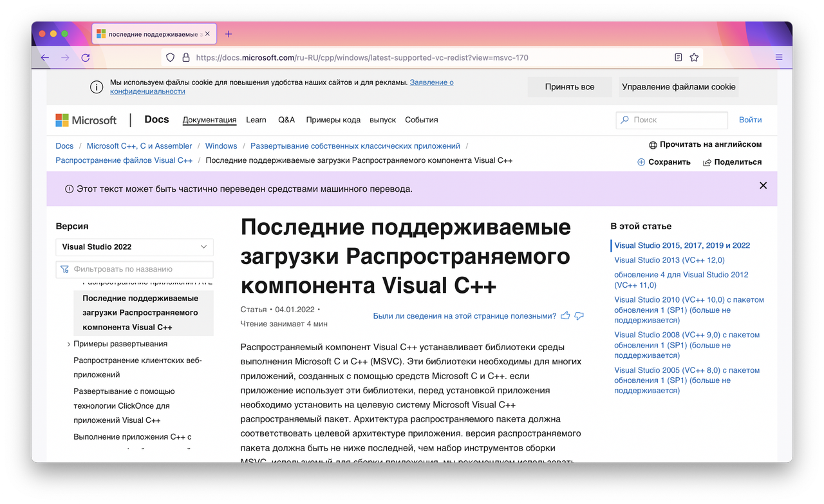Jump to Visual Studio 2013 (VC++ 12,0)
Viewport: 824px width, 504px height.
[x=669, y=260]
